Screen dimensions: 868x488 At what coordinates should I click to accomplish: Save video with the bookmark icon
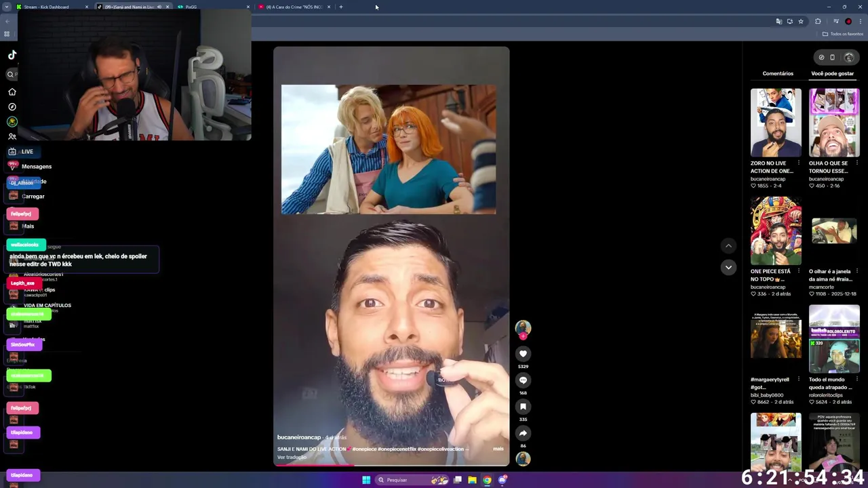[523, 407]
